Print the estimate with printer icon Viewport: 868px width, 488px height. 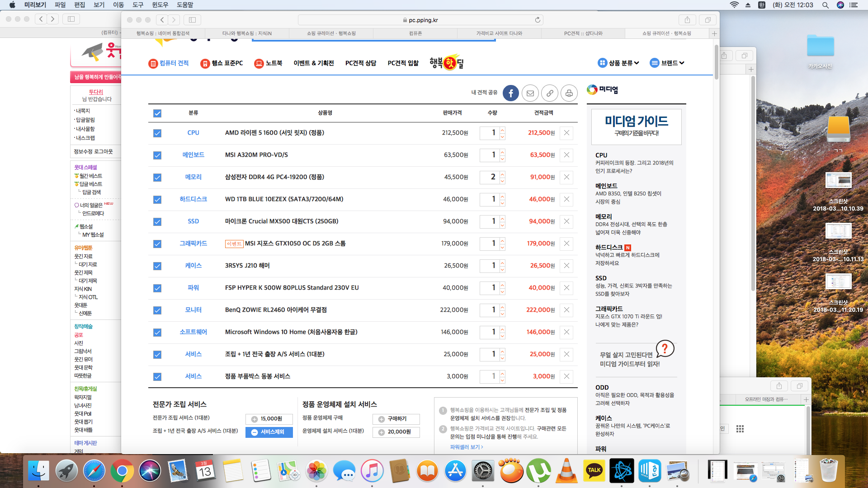point(569,93)
